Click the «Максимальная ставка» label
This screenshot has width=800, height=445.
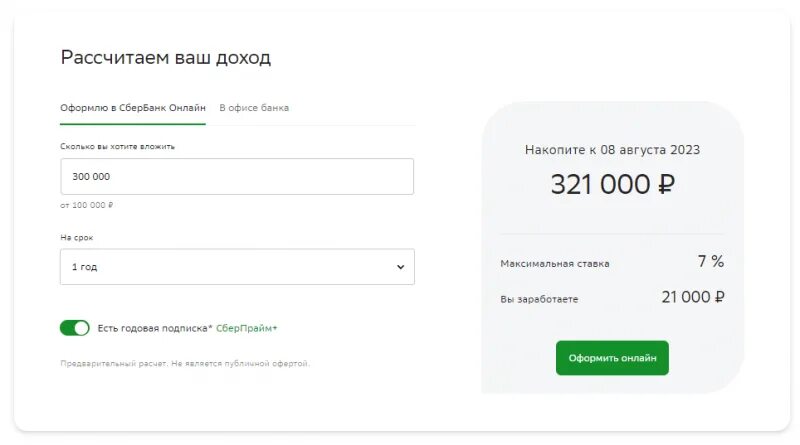pos(555,264)
